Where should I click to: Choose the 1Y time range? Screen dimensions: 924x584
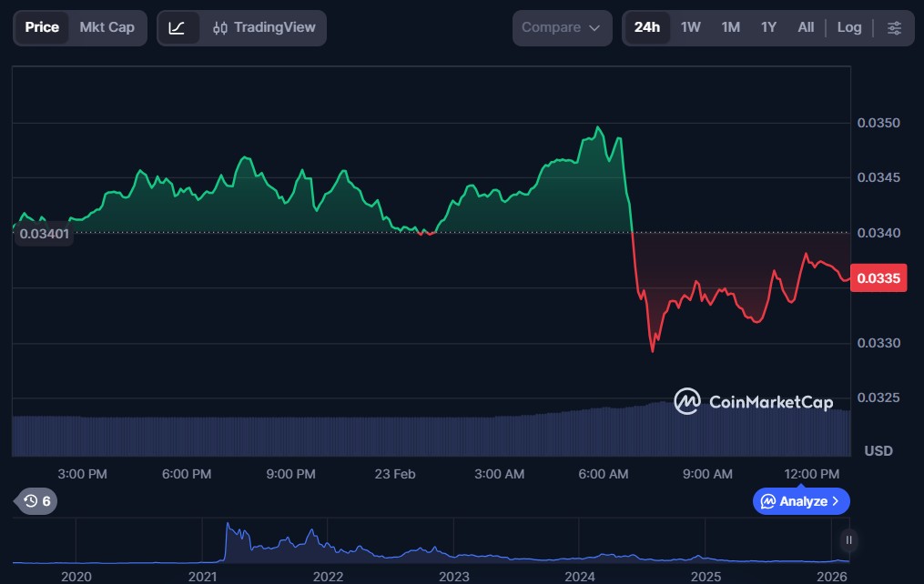pyautogui.click(x=768, y=27)
